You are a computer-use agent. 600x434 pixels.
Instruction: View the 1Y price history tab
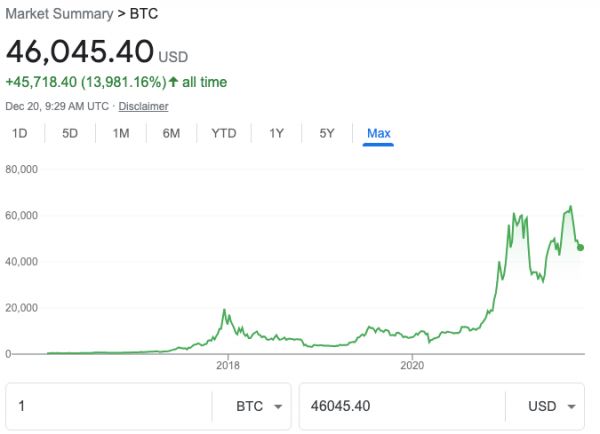277,133
